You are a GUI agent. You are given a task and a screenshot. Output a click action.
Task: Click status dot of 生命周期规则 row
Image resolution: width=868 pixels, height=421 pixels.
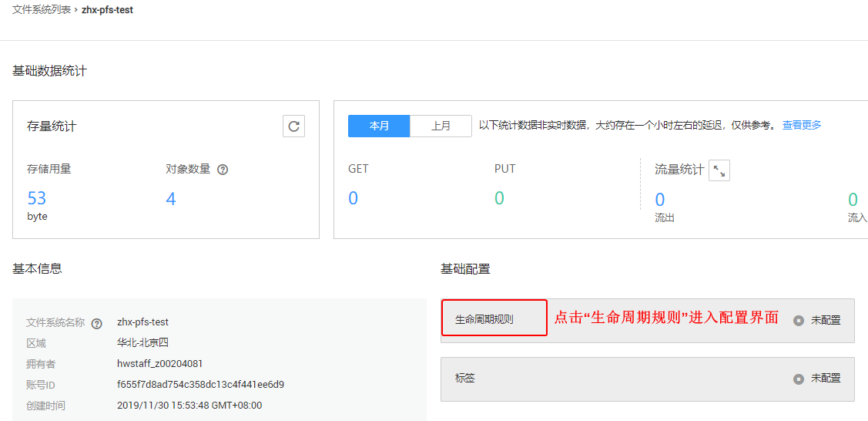click(x=798, y=320)
